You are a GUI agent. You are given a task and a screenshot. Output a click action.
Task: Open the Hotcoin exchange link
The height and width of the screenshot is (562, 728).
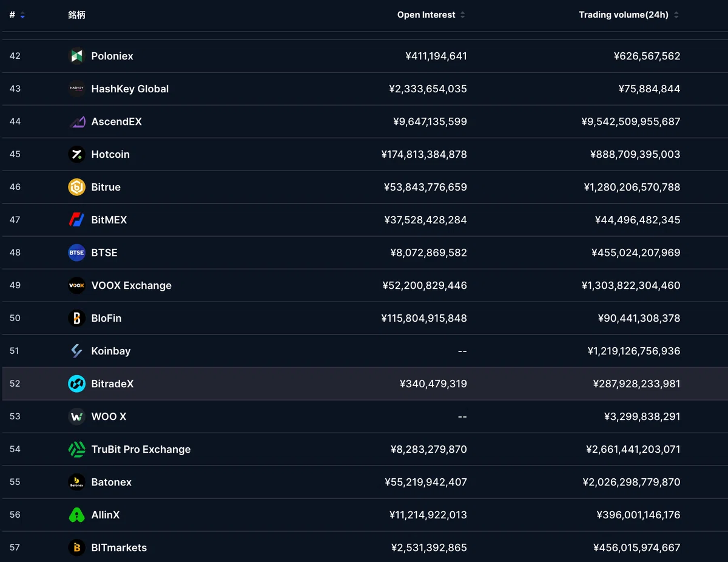[x=110, y=154]
